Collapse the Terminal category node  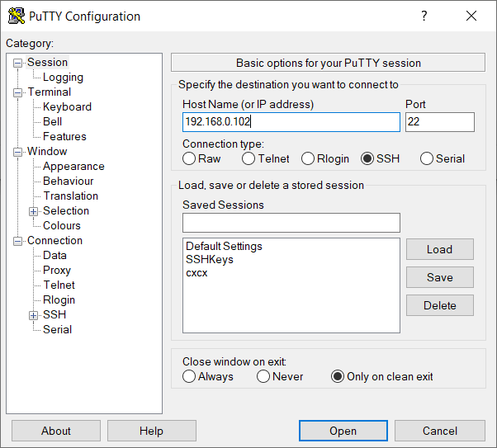[18, 92]
